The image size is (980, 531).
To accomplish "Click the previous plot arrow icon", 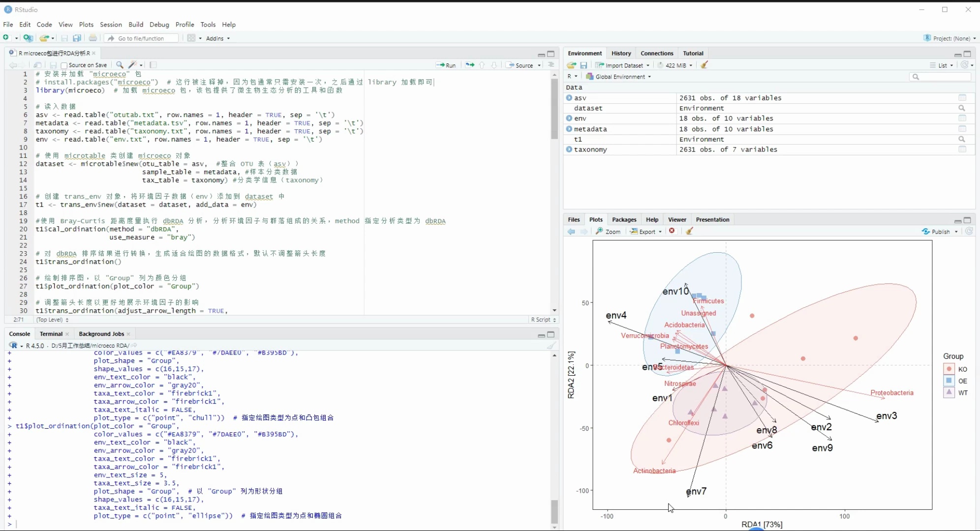I will [571, 231].
